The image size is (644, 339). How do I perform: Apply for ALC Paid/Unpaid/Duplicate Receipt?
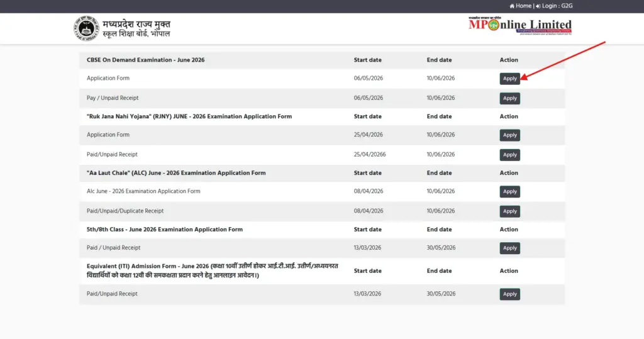(509, 211)
